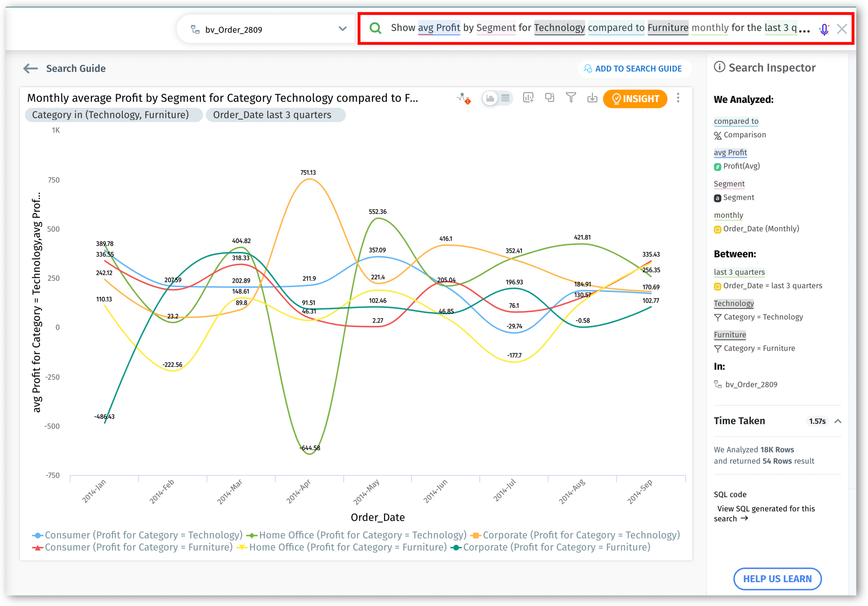Open the chart's three-dot more options menu
Viewport: 868px width, 606px height.
click(678, 98)
